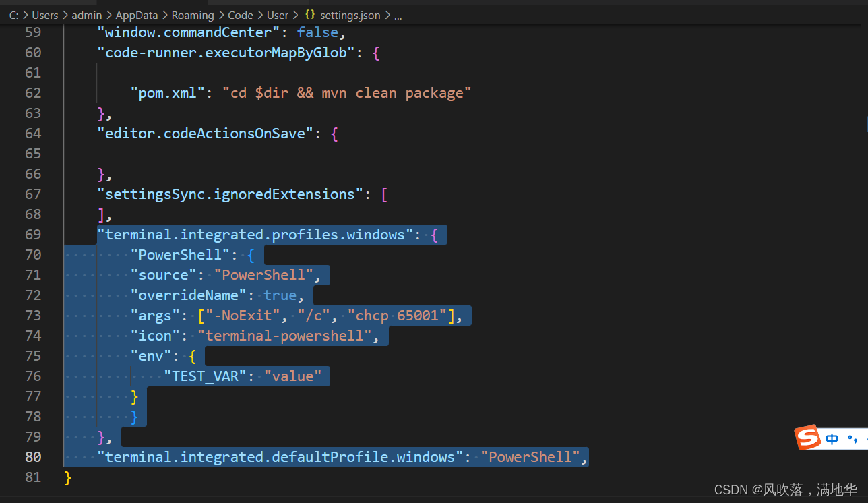Open the C: breadcrumb segment
This screenshot has width=868, height=503.
13,15
